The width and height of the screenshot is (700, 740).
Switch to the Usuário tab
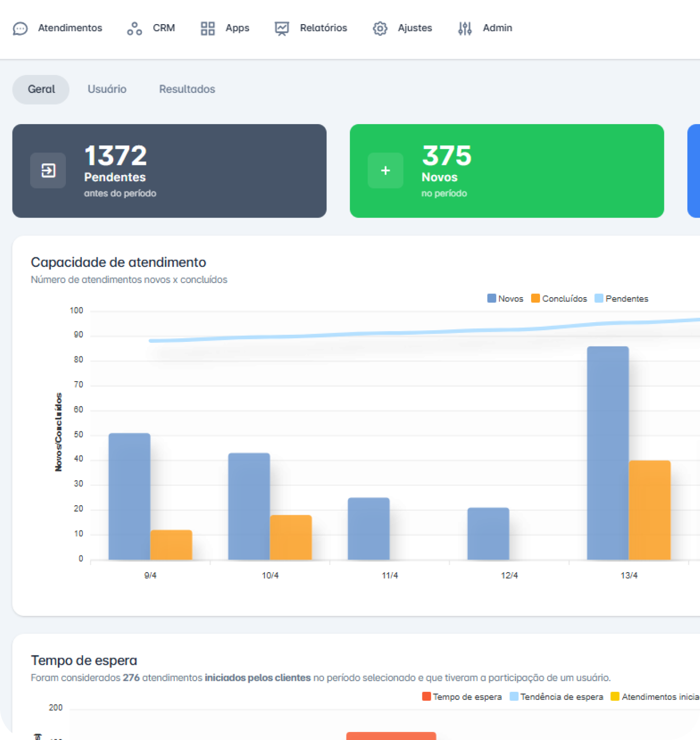tap(107, 89)
